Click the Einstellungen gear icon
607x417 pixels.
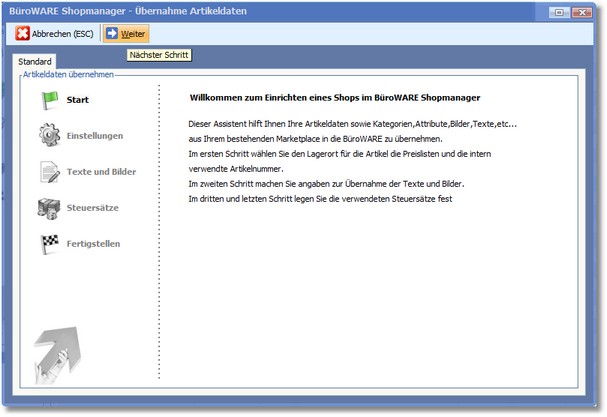[x=49, y=135]
